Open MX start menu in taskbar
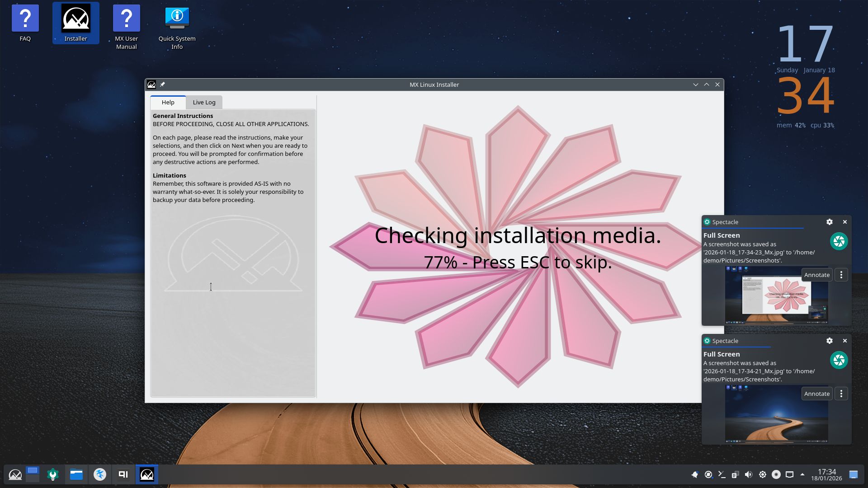 click(x=15, y=474)
